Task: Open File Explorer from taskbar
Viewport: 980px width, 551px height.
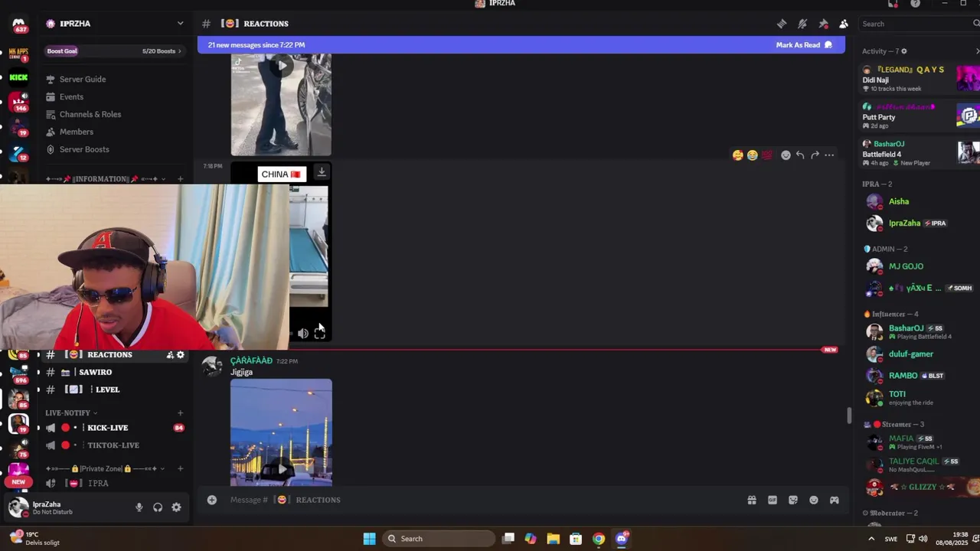Action: pyautogui.click(x=553, y=539)
